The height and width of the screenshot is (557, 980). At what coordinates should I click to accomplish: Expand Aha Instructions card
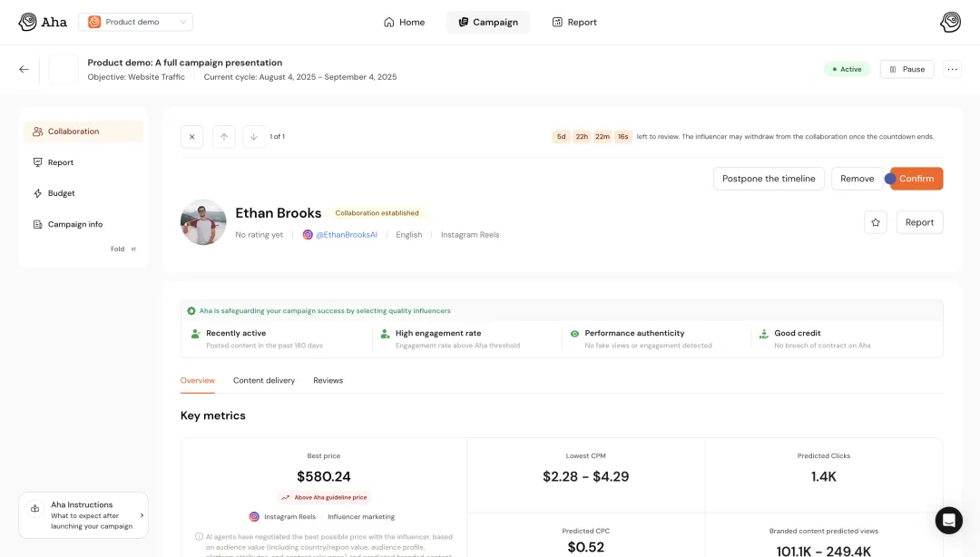coord(83,515)
